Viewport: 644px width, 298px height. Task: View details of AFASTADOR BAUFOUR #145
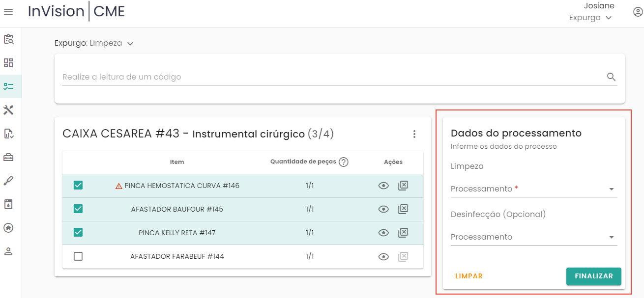383,209
